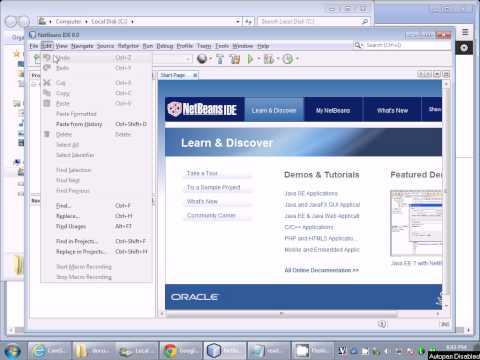Click the Oracle logo in footer
Image resolution: width=480 pixels, height=360 pixels.
(x=195, y=297)
